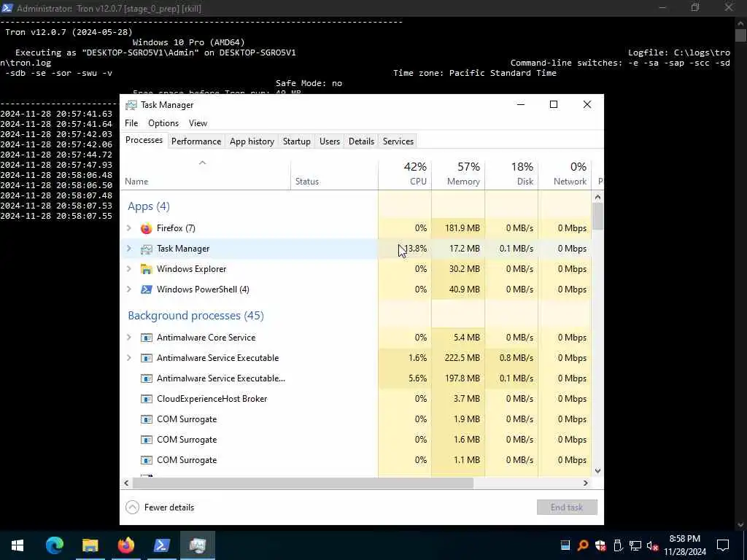This screenshot has width=747, height=560.
Task: Open the Start menu
Action: pos(18,545)
